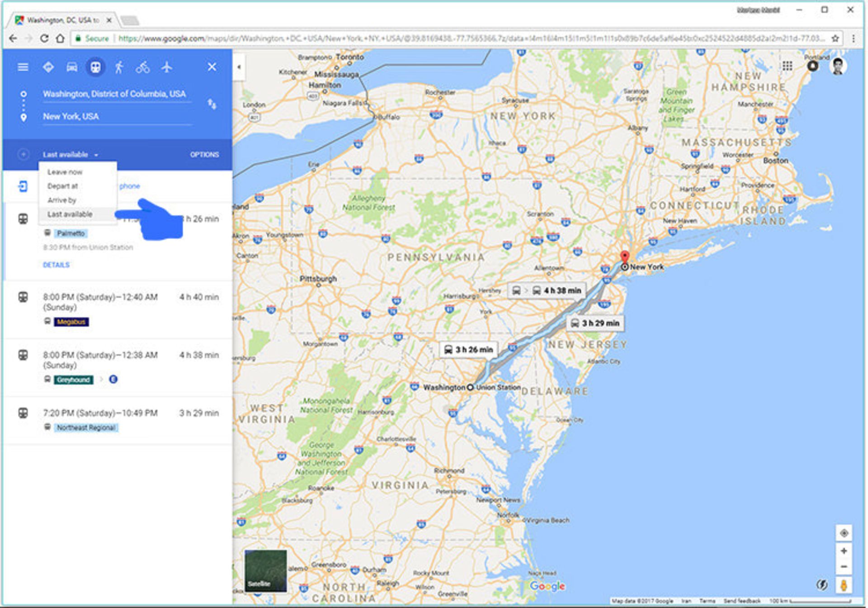
Task: Click the browser address bar URL
Action: pyautogui.click(x=472, y=38)
